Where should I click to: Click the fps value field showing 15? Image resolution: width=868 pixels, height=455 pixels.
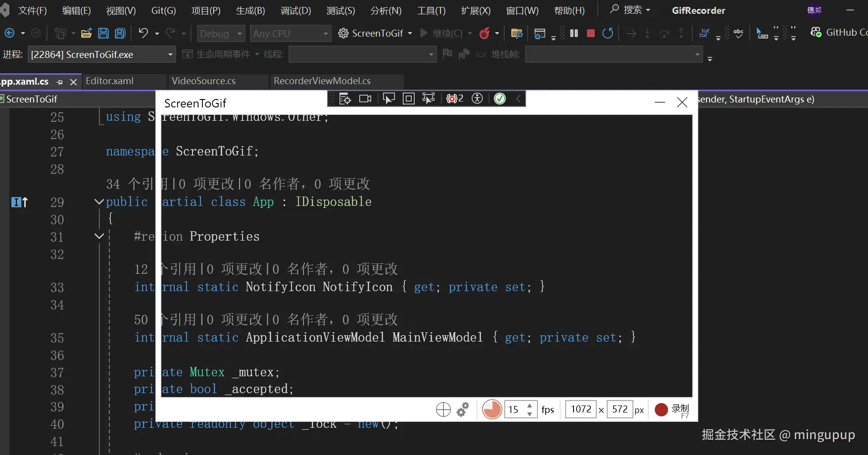(x=515, y=409)
